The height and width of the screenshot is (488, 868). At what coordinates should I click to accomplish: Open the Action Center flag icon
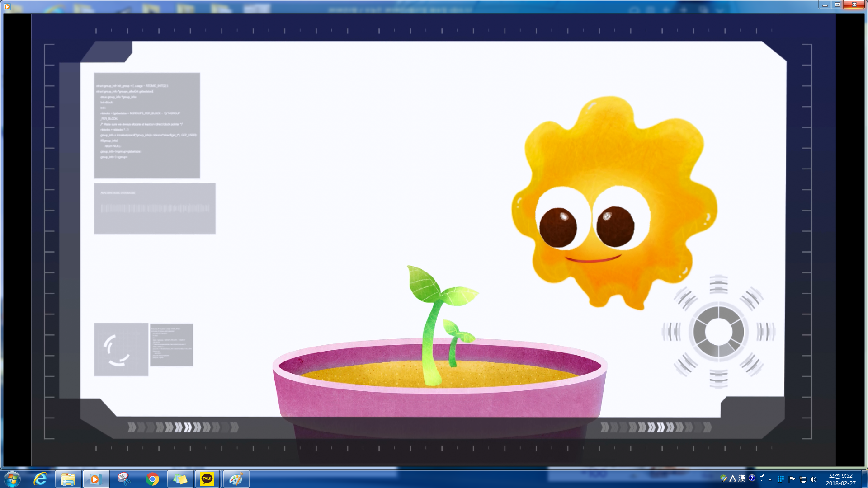pyautogui.click(x=792, y=479)
